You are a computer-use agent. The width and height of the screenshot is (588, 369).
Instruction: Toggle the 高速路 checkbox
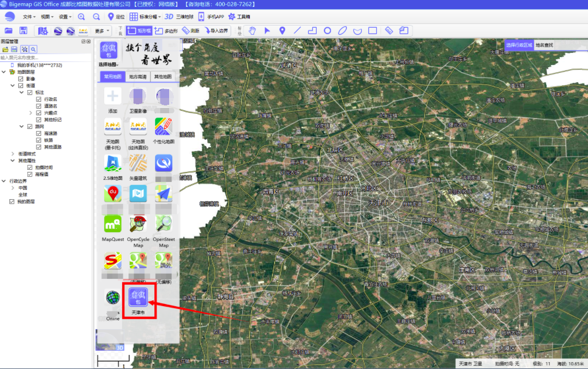coord(39,133)
